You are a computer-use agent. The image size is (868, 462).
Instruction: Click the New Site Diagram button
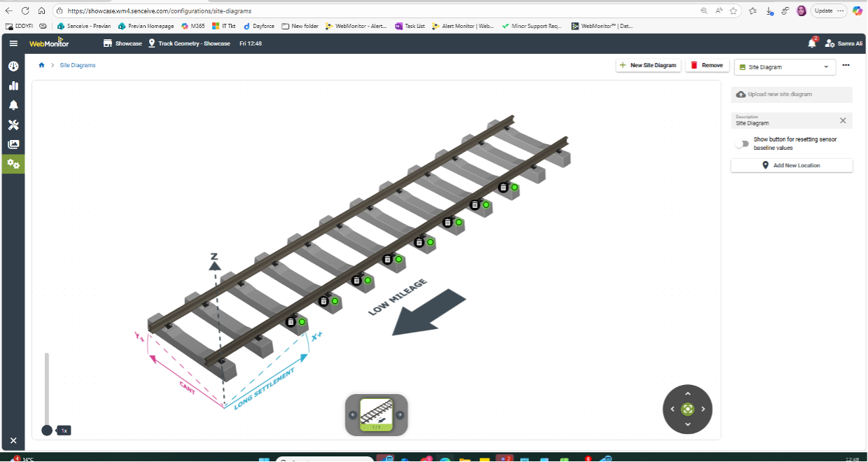(x=648, y=65)
